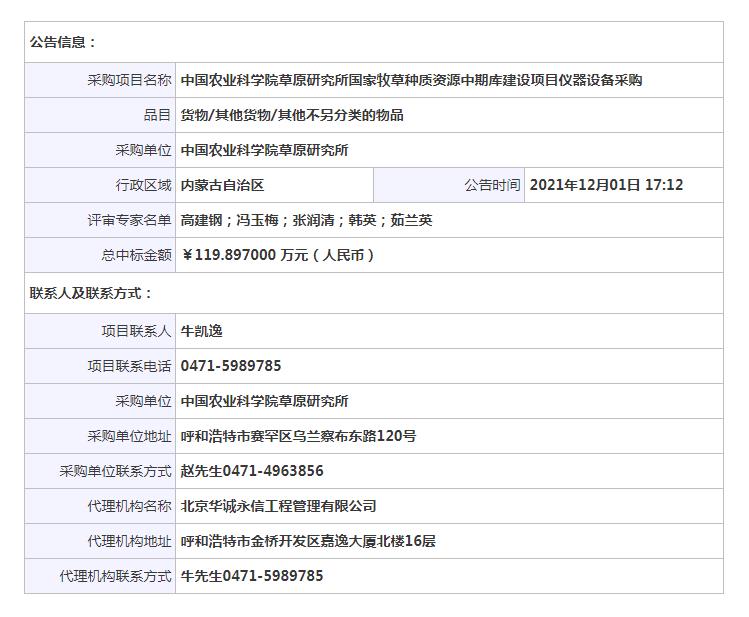Click the amount ￥119.897000 万元
Screen dimensions: 749x617
pos(245,255)
